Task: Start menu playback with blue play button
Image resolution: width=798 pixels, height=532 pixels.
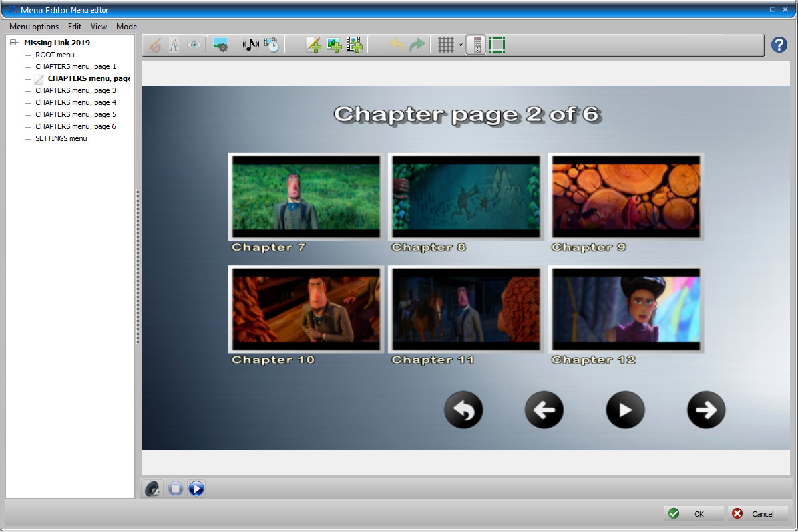Action: coord(196,489)
